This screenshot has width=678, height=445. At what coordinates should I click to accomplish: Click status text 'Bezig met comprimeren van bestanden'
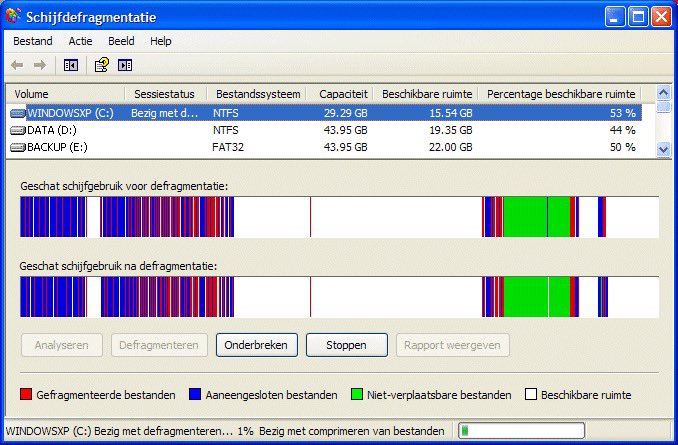point(352,431)
